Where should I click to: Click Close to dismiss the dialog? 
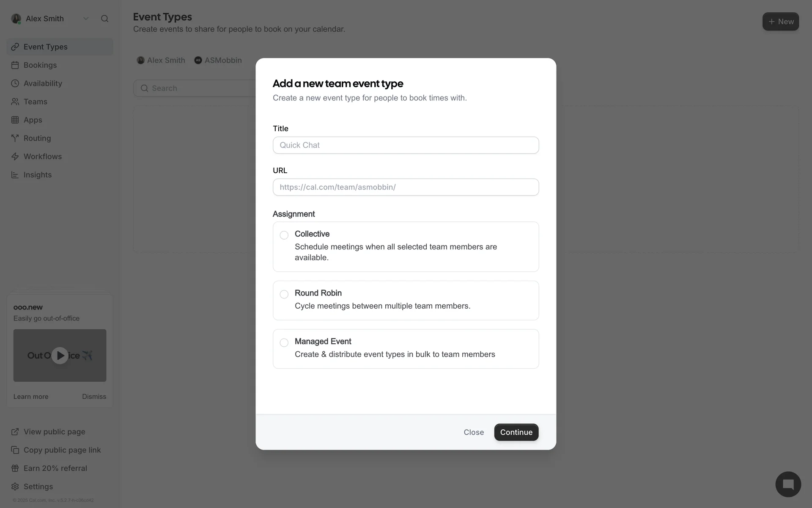(x=473, y=432)
